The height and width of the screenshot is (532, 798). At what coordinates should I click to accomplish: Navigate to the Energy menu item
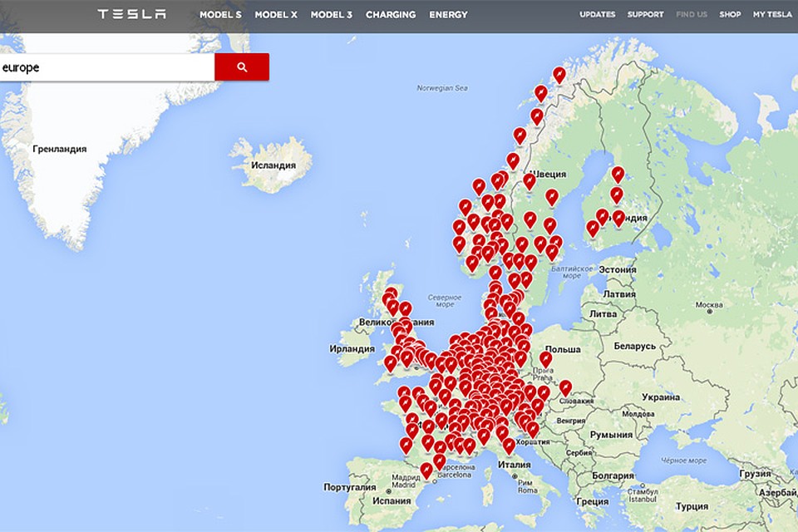pyautogui.click(x=448, y=15)
